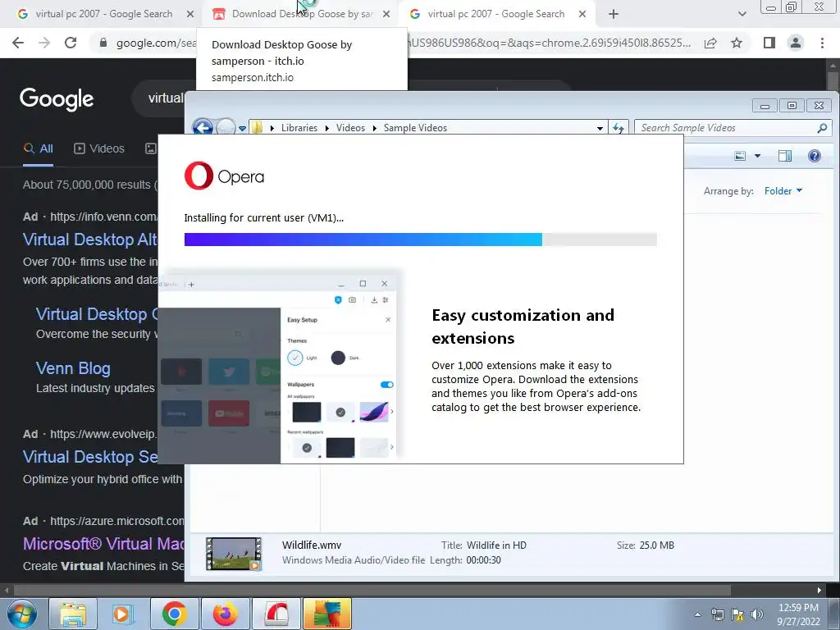Toggle the Explorer preview pane
Screen dimensions: 840x630
pos(785,156)
